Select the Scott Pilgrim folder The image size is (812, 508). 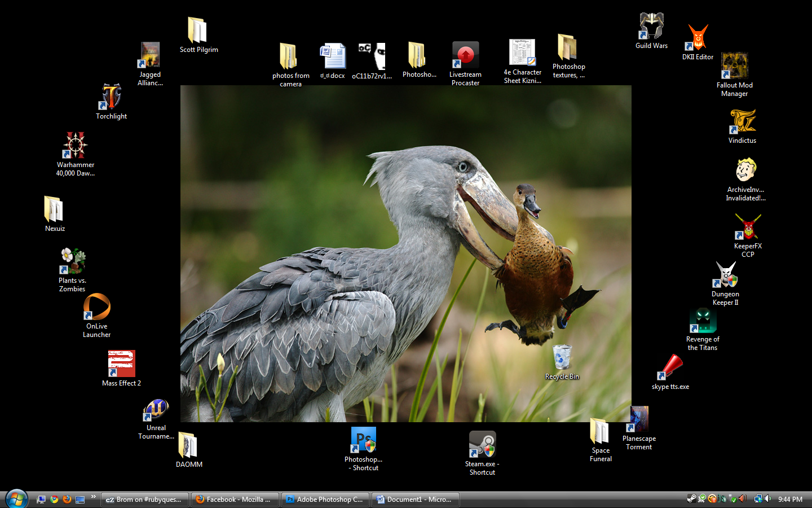[198, 30]
